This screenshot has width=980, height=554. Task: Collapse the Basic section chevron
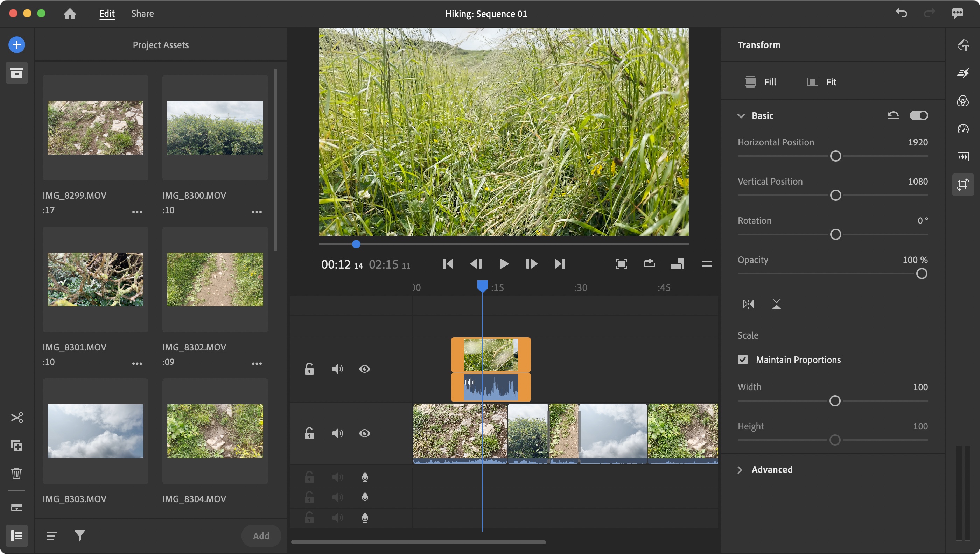pos(741,116)
